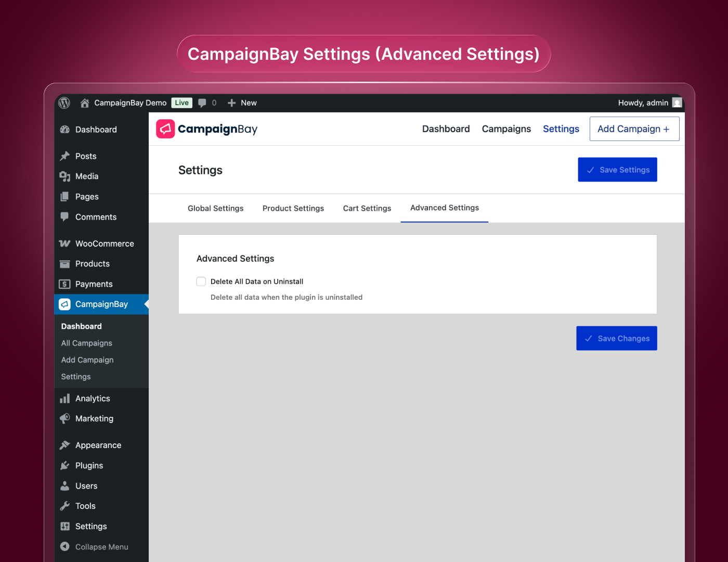This screenshot has width=728, height=562.
Task: Click Howdy, admin account link
Action: (x=643, y=103)
